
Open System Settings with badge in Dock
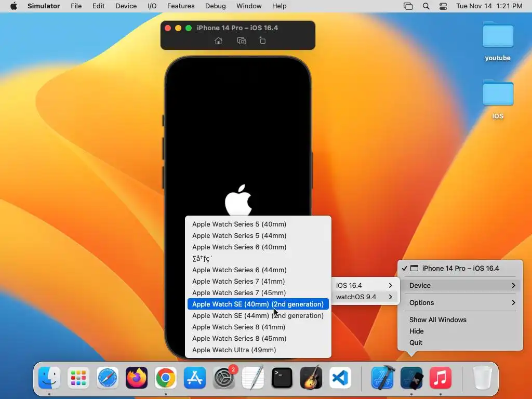[x=224, y=378]
